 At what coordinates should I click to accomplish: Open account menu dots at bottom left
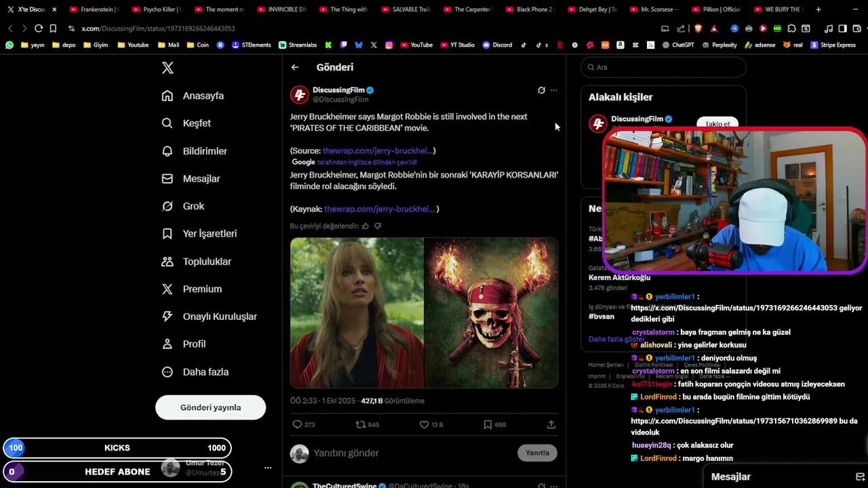click(268, 468)
